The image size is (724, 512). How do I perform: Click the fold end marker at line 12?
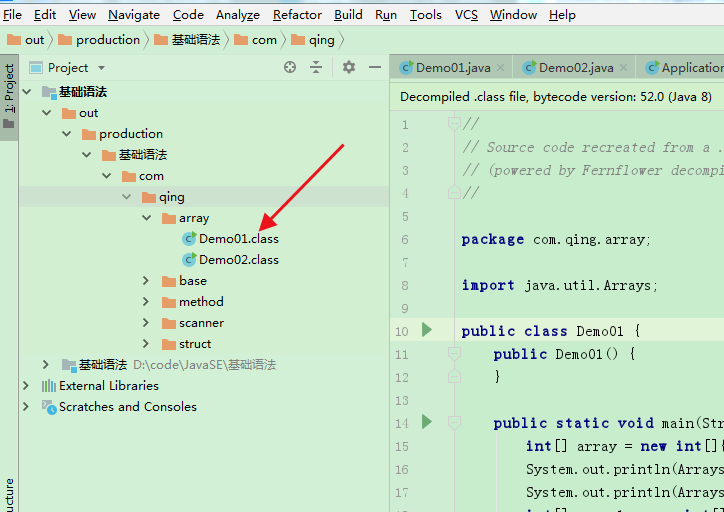coord(454,376)
